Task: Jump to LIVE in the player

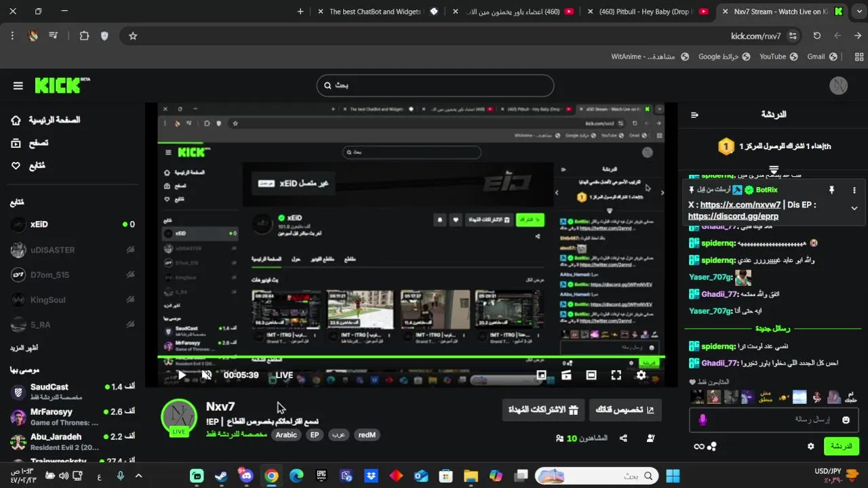Action: (284, 375)
